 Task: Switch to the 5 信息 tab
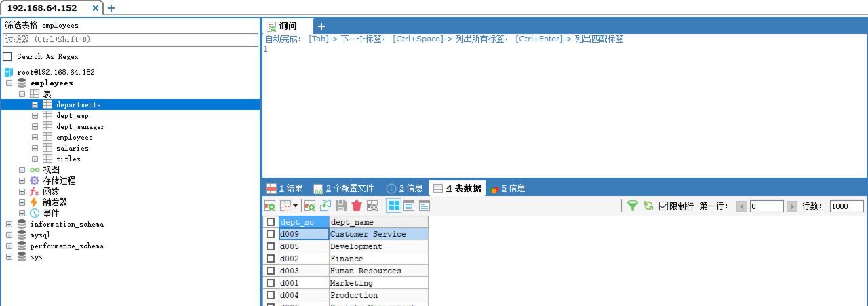click(507, 188)
